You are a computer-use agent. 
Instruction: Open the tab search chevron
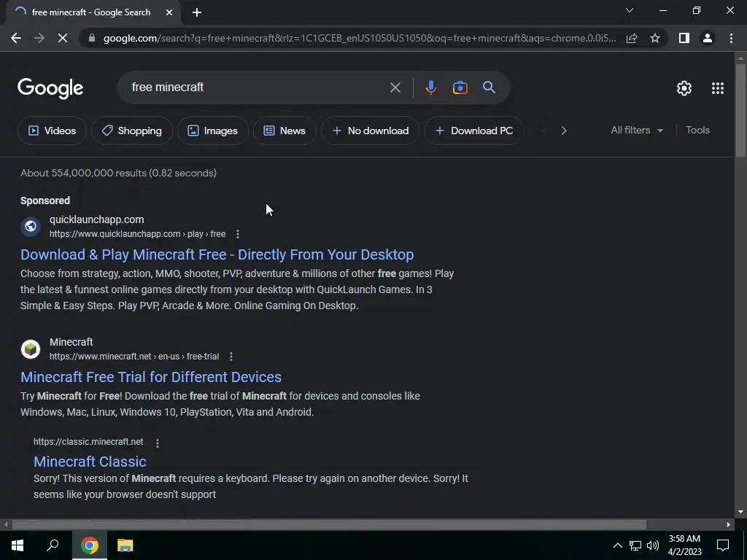click(x=630, y=10)
